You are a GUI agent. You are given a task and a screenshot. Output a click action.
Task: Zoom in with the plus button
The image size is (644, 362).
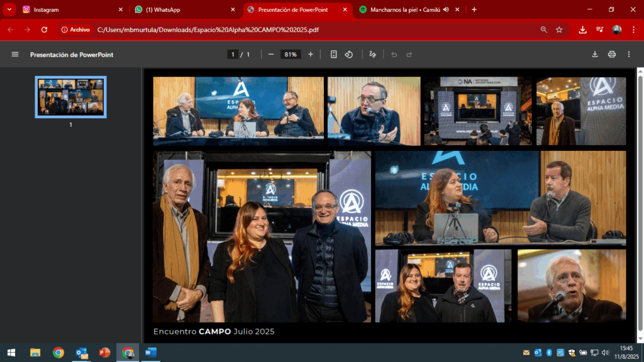tap(311, 55)
